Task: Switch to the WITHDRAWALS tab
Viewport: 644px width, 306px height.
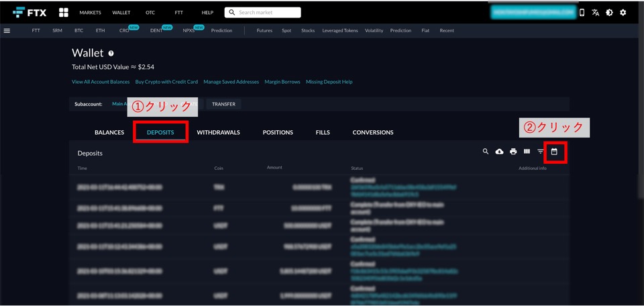Action: (218, 132)
